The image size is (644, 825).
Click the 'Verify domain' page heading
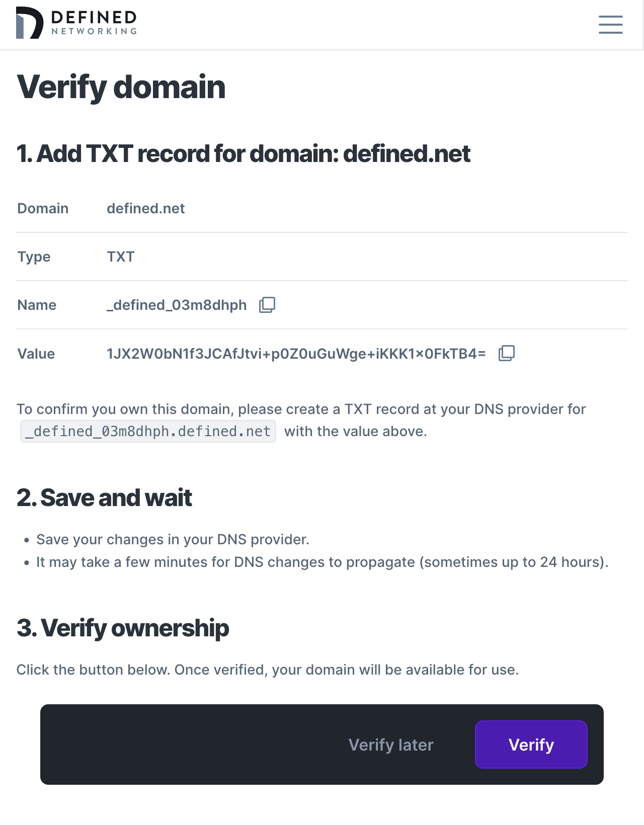pyautogui.click(x=121, y=87)
